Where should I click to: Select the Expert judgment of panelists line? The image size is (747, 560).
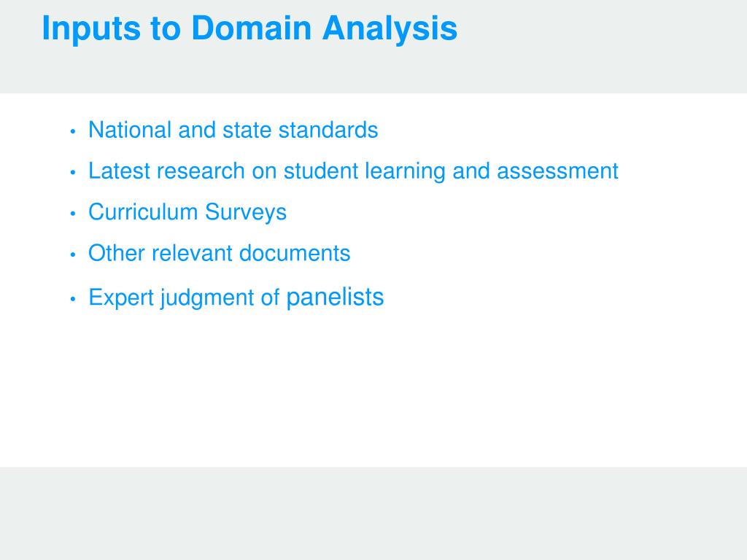coord(236,298)
